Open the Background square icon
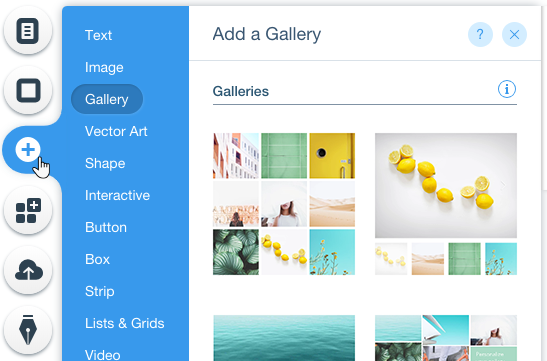 [x=28, y=90]
